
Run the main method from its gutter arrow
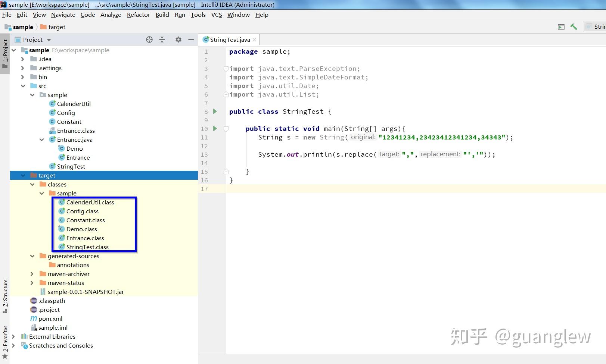(215, 128)
